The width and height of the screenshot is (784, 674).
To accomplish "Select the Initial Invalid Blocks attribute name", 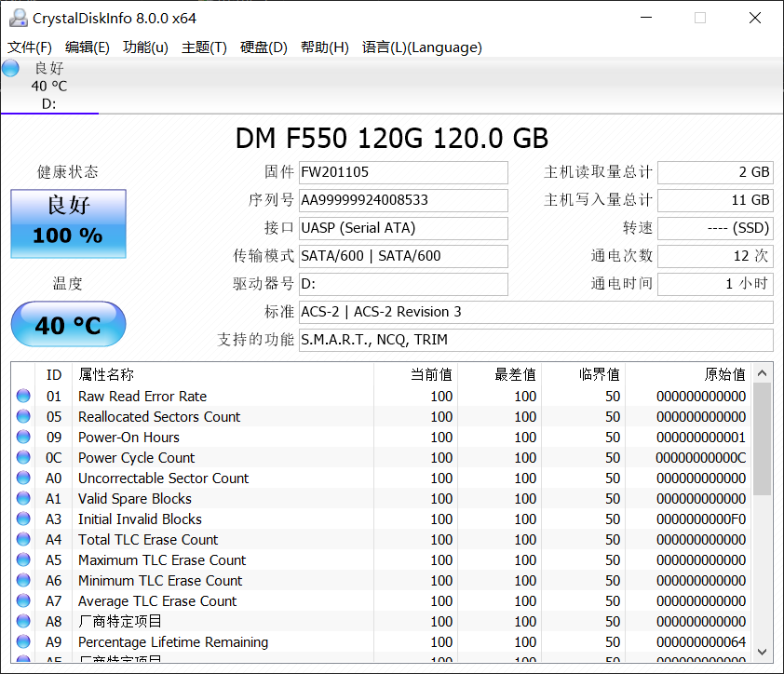I will tap(140, 519).
